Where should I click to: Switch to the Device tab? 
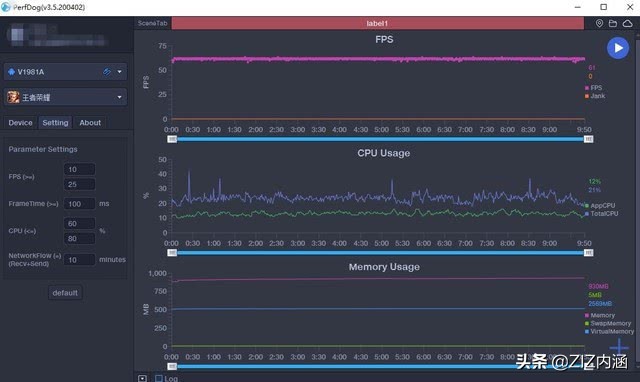[20, 122]
